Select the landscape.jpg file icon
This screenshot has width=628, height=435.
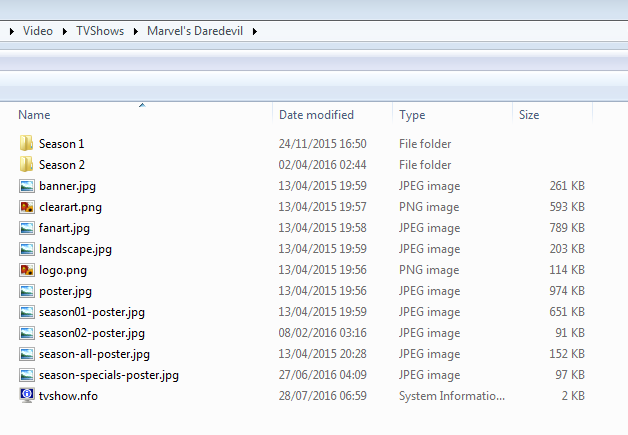27,249
